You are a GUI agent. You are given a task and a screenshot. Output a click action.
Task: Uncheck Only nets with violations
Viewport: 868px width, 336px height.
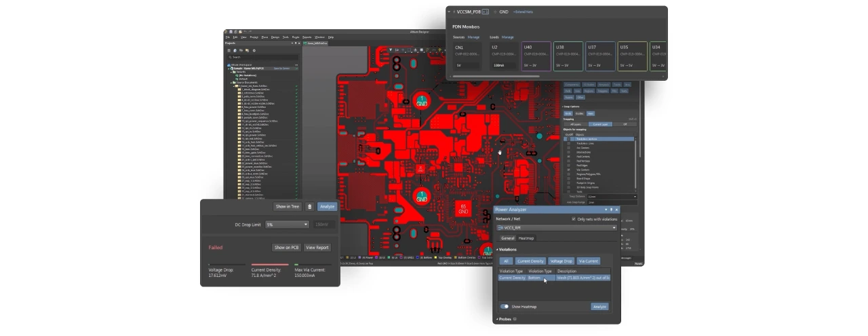(574, 219)
